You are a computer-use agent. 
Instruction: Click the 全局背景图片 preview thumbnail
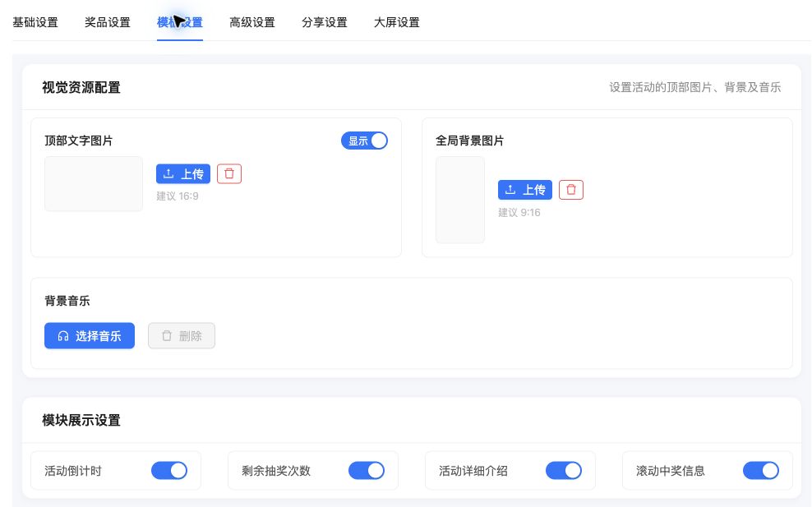point(460,200)
